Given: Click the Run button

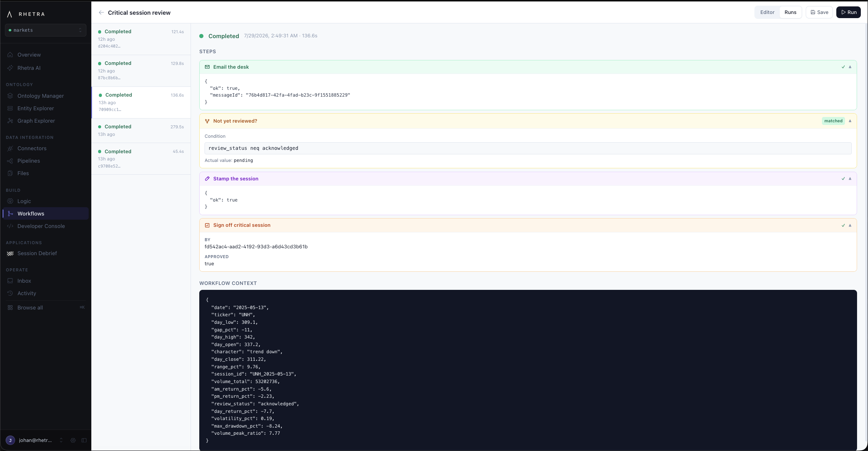Looking at the screenshot, I should pos(848,12).
